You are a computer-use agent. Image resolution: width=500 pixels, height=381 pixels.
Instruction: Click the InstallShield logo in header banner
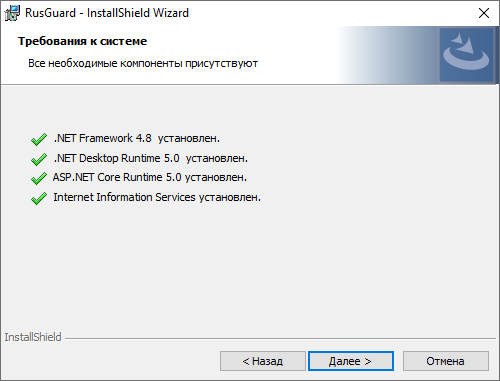tap(466, 55)
